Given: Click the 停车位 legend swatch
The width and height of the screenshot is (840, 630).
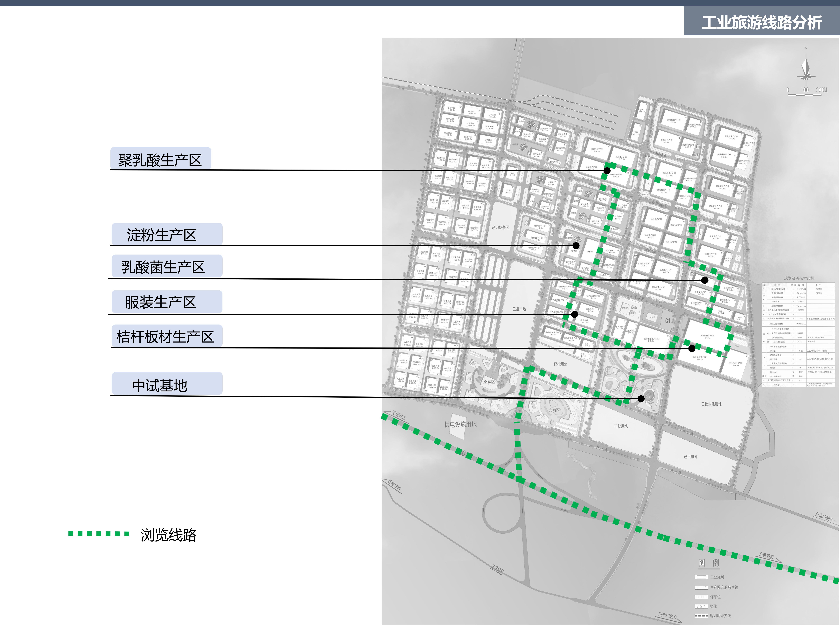Looking at the screenshot, I should [x=701, y=597].
